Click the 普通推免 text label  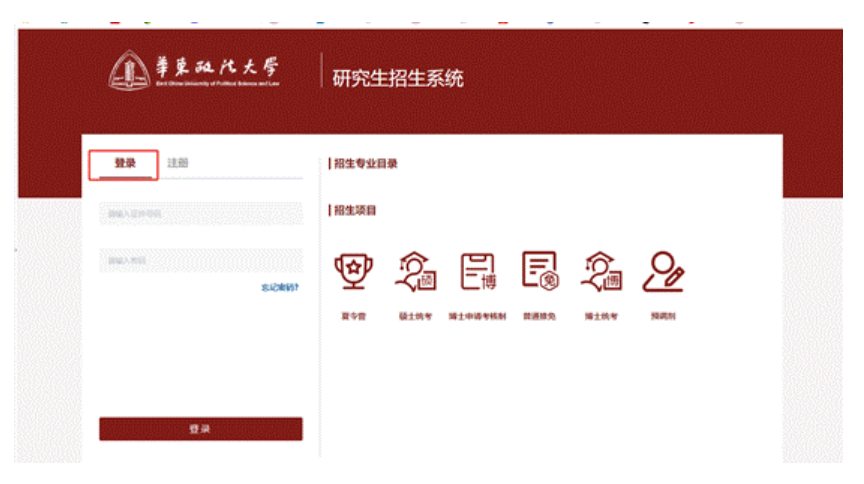[539, 316]
